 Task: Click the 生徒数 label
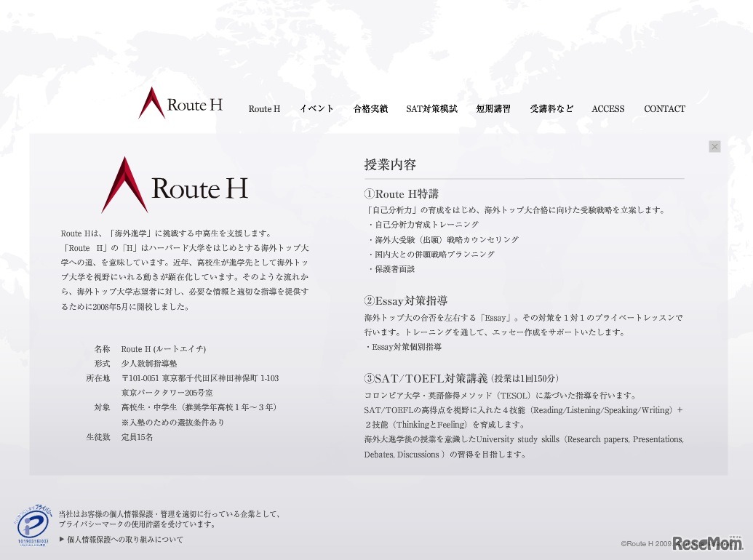tap(98, 437)
